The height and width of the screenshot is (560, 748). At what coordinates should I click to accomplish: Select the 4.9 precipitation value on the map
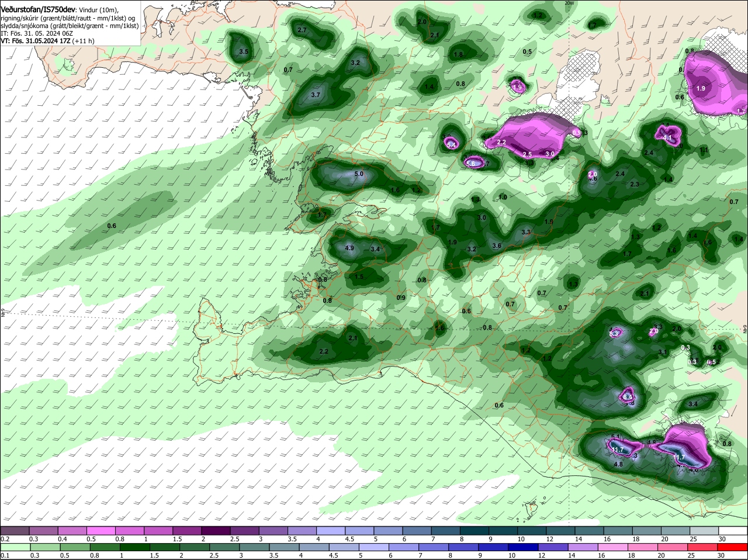[349, 248]
